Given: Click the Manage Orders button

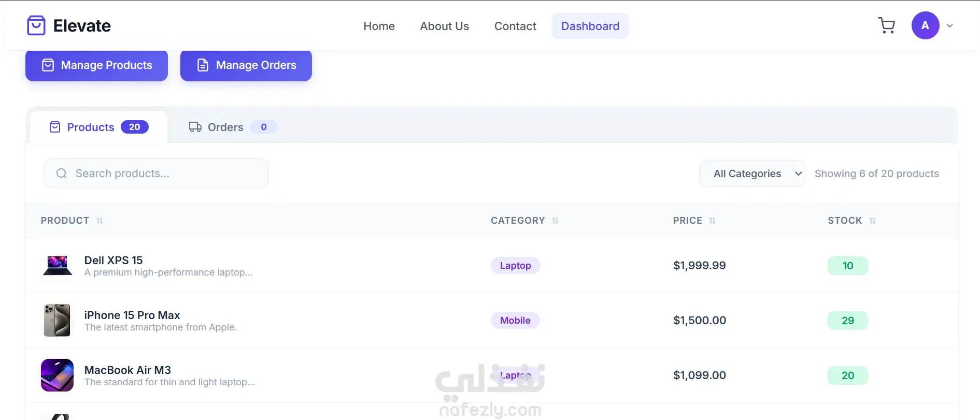Looking at the screenshot, I should tap(246, 65).
